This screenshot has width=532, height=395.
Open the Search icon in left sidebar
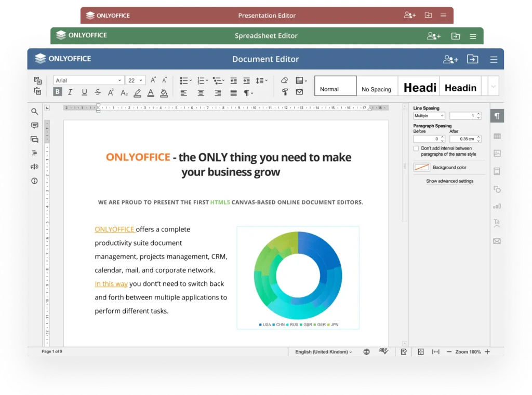click(35, 112)
